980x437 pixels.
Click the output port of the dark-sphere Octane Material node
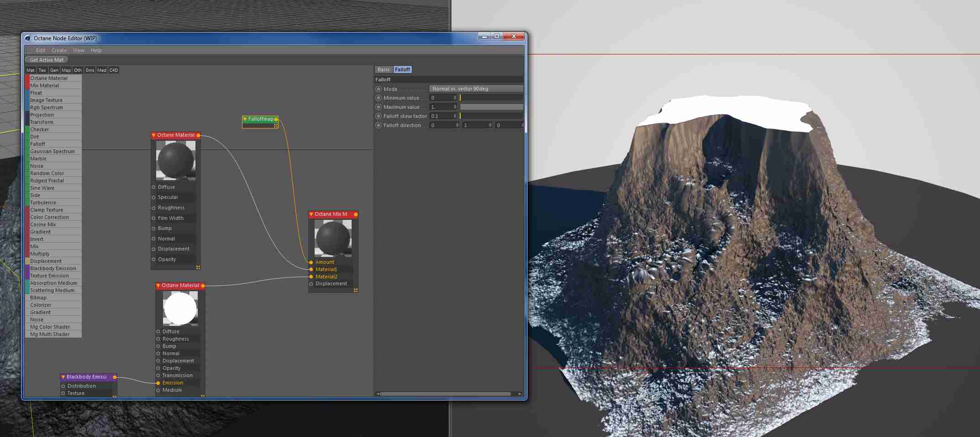point(198,135)
